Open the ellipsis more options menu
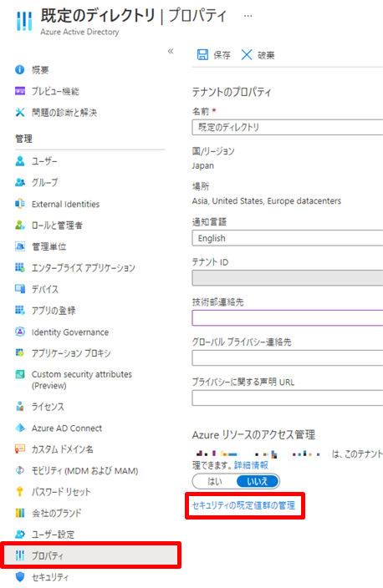This screenshot has width=383, height=588. click(x=248, y=16)
